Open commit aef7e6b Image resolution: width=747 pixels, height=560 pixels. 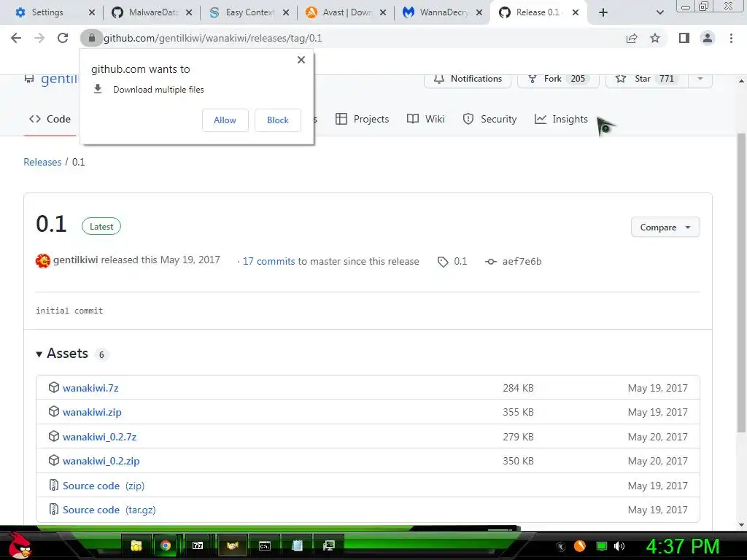[x=514, y=261]
